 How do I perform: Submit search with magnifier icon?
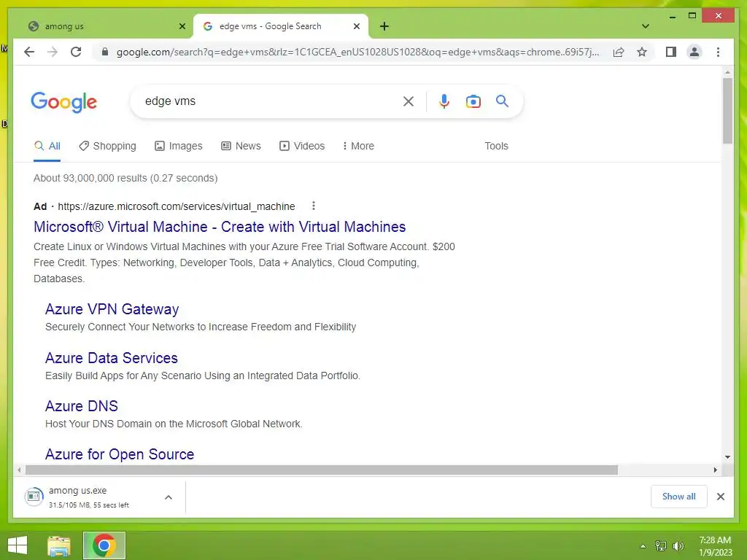pyautogui.click(x=502, y=101)
